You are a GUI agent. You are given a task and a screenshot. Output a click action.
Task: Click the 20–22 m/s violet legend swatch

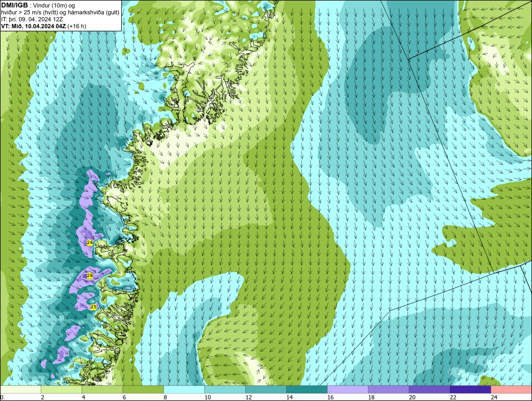429,389
